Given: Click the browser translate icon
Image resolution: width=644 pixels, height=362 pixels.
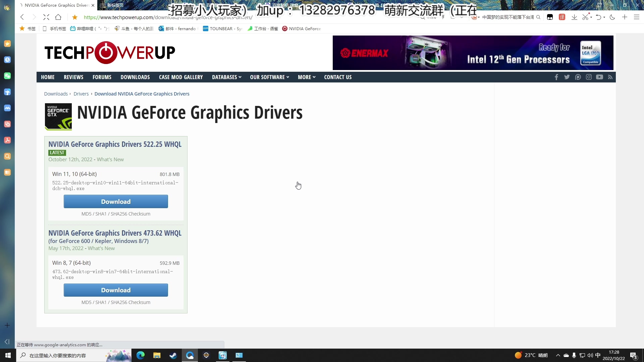Looking at the screenshot, I should pos(562,17).
